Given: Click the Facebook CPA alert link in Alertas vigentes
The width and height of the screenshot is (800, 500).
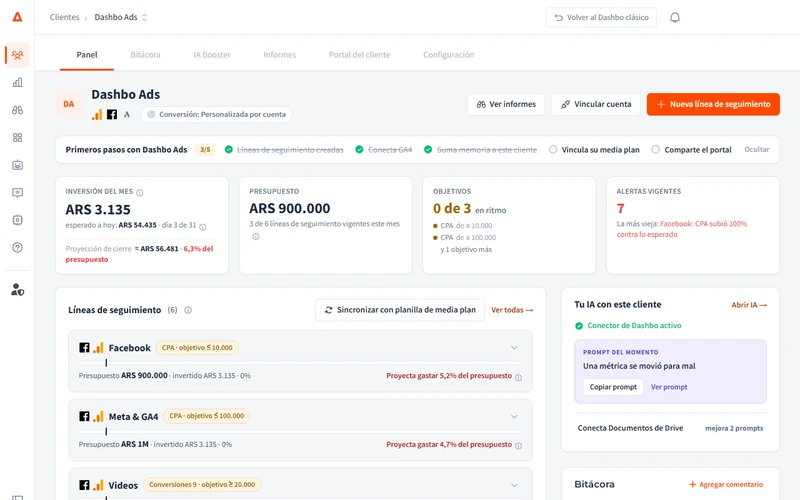Looking at the screenshot, I should pyautogui.click(x=682, y=229).
